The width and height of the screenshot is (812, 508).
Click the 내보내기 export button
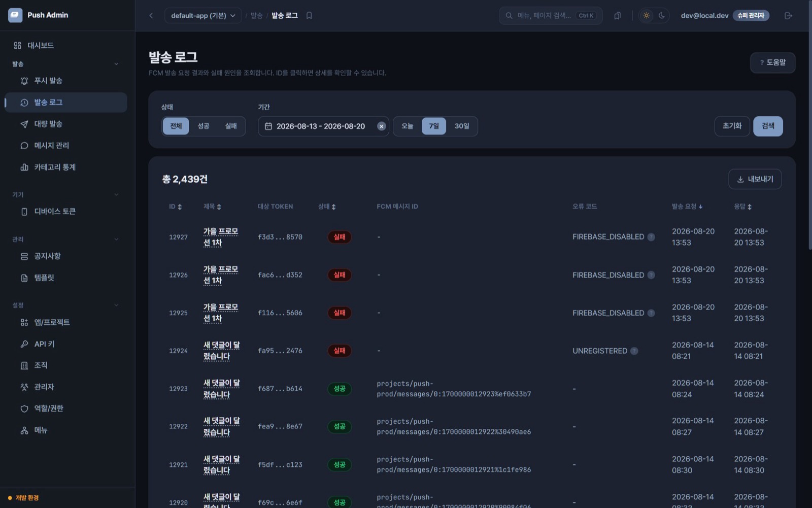pos(755,179)
